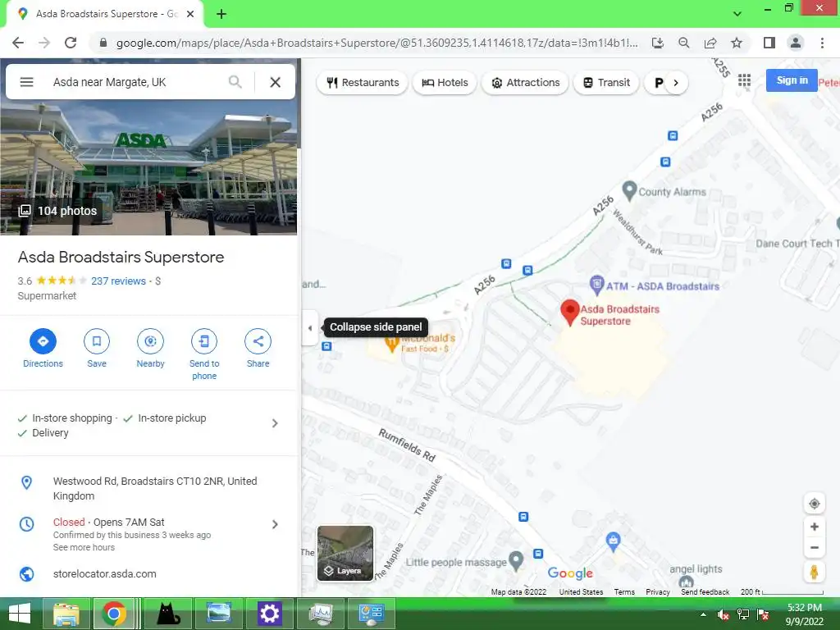Open Privacy link in footer
Image resolution: width=840 pixels, height=630 pixels.
(658, 592)
